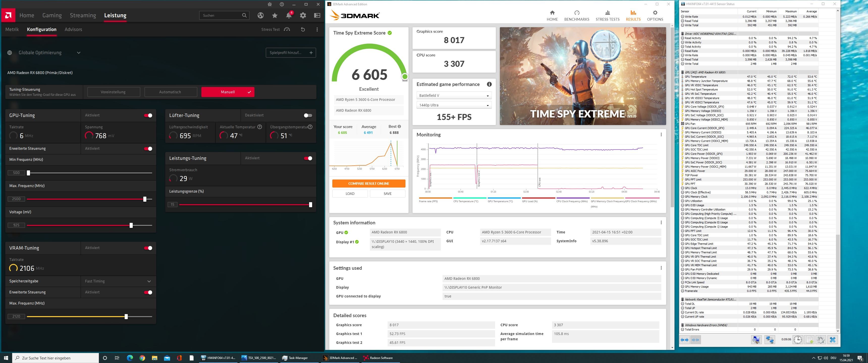This screenshot has height=363, width=868.
Task: Open Task View on the taskbar
Action: [117, 358]
